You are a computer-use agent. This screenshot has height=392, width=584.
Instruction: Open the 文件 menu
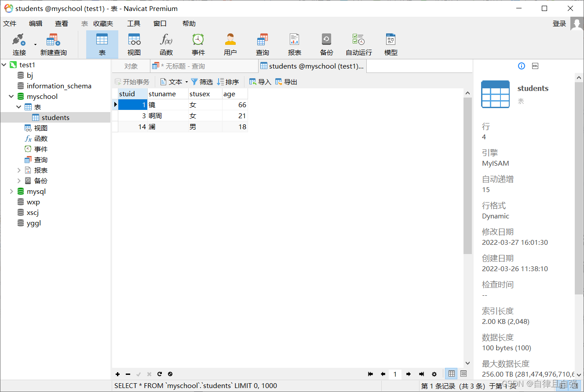10,24
